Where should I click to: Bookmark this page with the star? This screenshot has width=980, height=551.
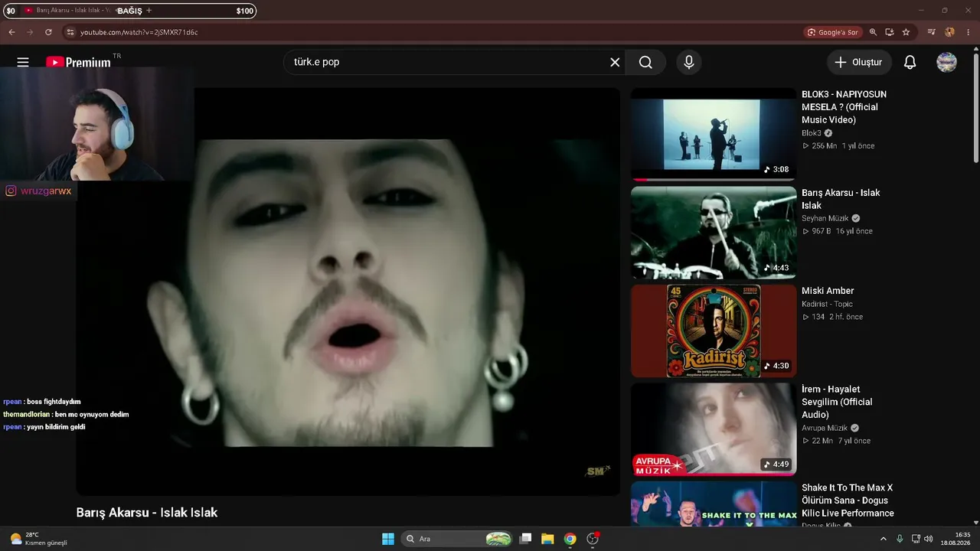pyautogui.click(x=906, y=32)
